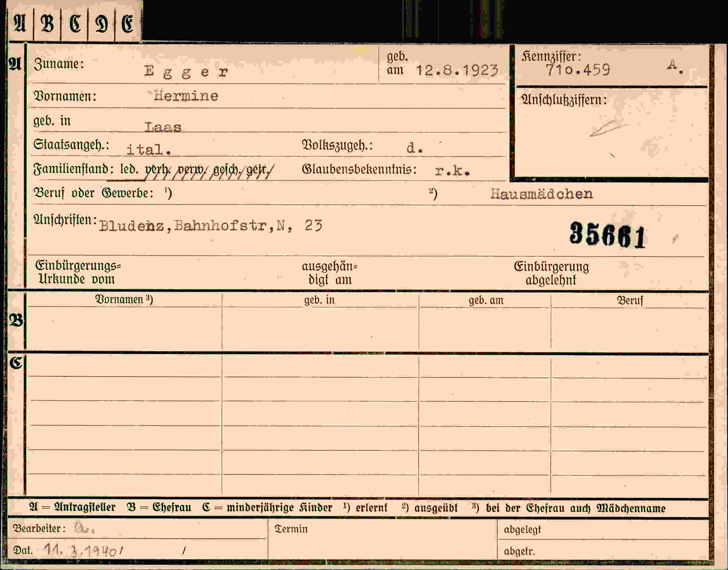
Task: Click the 'Beruf oder Gewerbe:' label
Action: pyautogui.click(x=94, y=193)
